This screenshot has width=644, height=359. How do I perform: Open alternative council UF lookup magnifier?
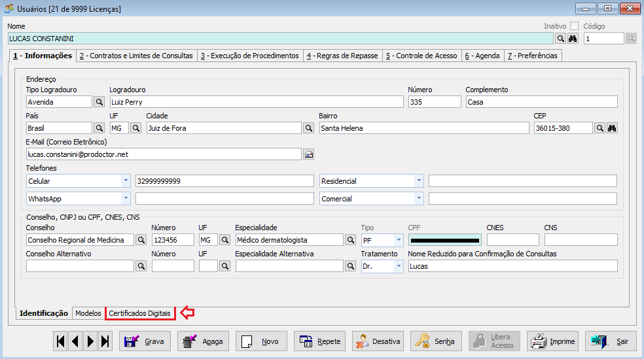[x=224, y=266]
